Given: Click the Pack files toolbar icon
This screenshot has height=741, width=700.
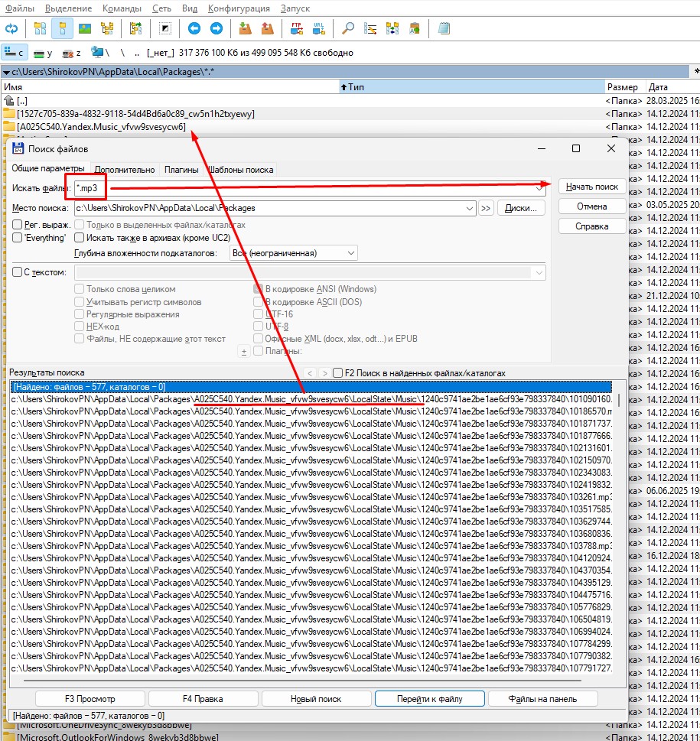Looking at the screenshot, I should pyautogui.click(x=245, y=29).
